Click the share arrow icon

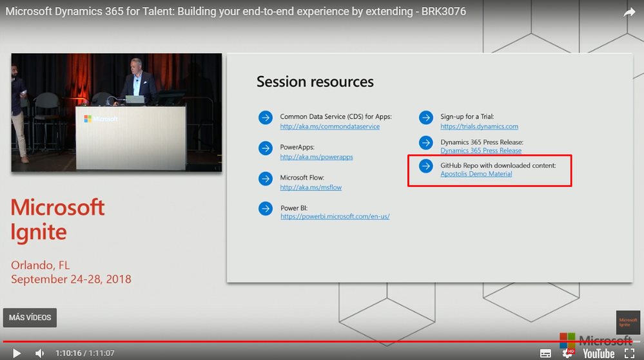click(629, 13)
